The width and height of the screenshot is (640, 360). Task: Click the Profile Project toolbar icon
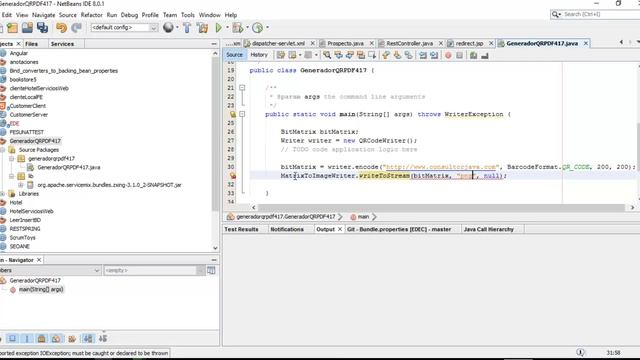tap(258, 28)
